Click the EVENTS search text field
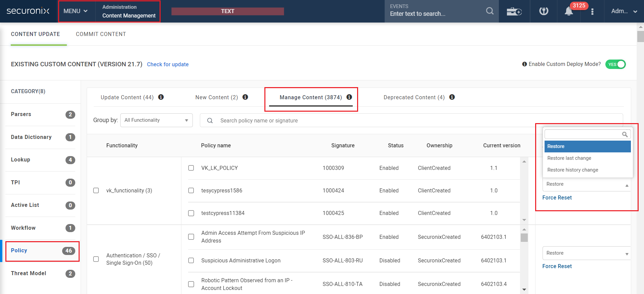This screenshot has height=294, width=644. [435, 14]
